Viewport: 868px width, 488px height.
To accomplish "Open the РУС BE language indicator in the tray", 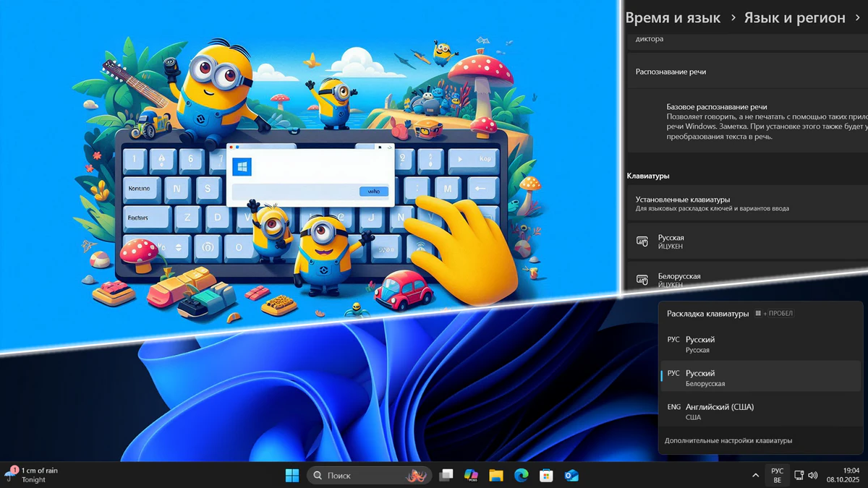I will 778,475.
